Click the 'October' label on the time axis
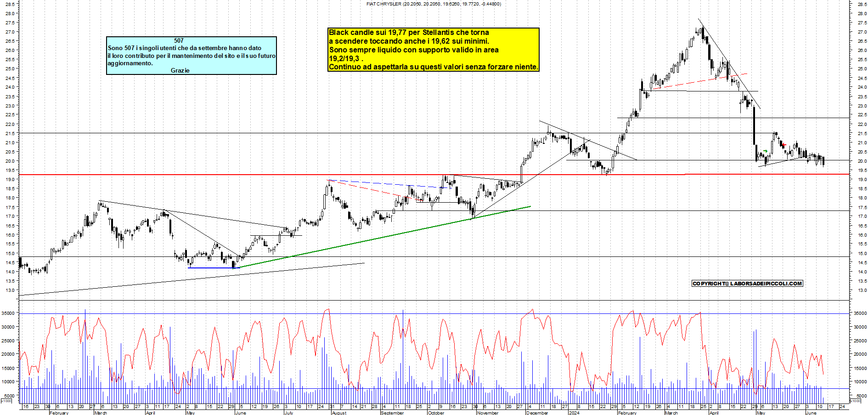The width and height of the screenshot is (868, 415). [x=436, y=413]
